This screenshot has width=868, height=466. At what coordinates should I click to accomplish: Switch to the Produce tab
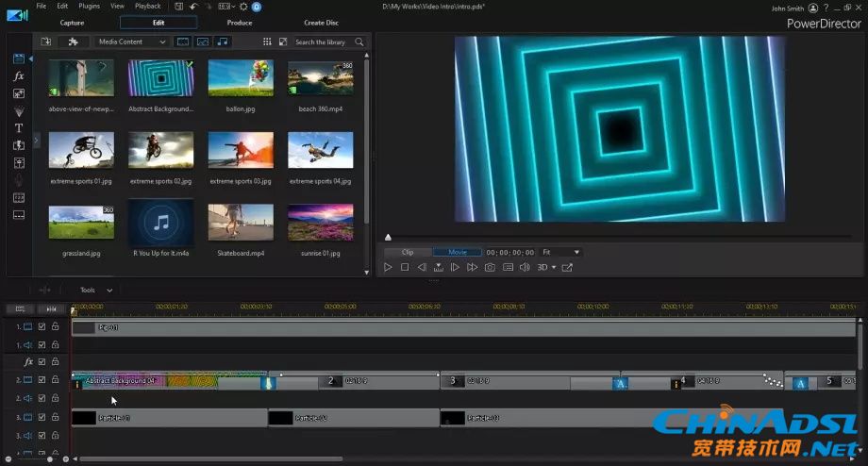coord(240,23)
